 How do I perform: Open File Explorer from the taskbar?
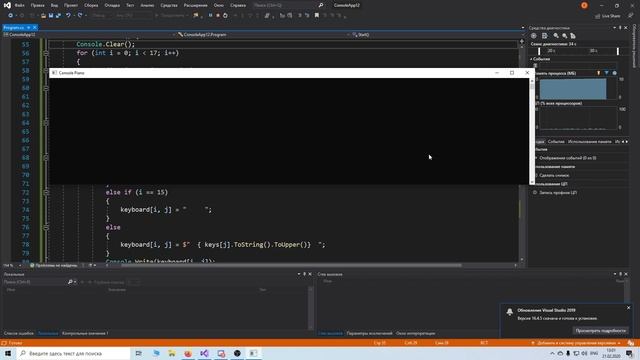(x=171, y=353)
